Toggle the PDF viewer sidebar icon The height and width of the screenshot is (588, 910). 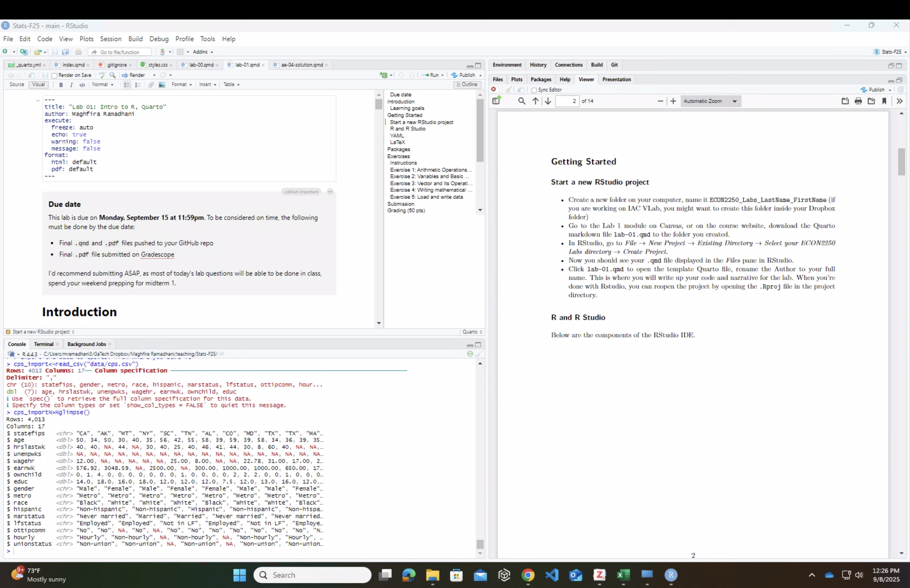(496, 101)
